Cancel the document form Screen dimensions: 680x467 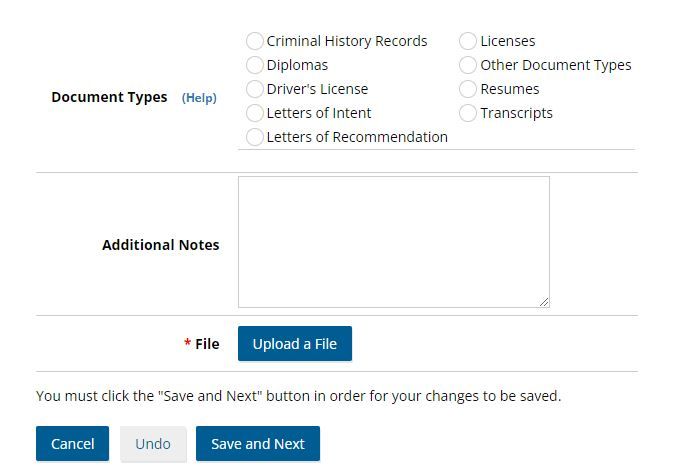[x=72, y=444]
